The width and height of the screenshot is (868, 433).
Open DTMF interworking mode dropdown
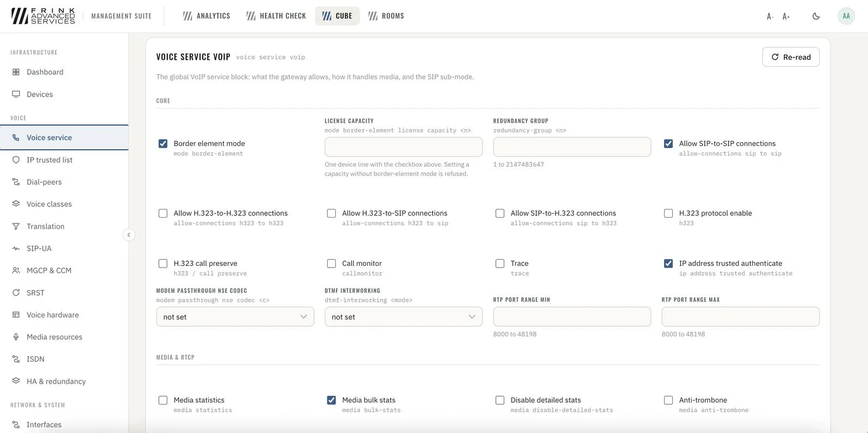[x=404, y=317]
